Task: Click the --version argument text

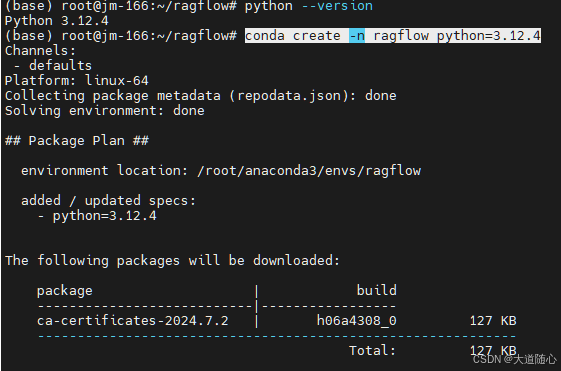Action: click(337, 6)
